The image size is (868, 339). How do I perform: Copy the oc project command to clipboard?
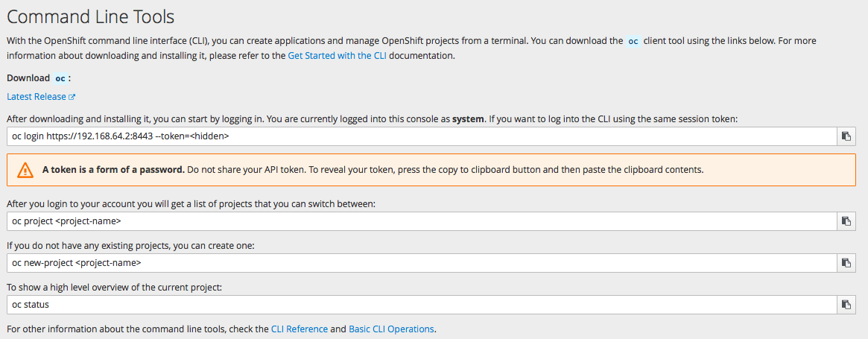point(846,221)
